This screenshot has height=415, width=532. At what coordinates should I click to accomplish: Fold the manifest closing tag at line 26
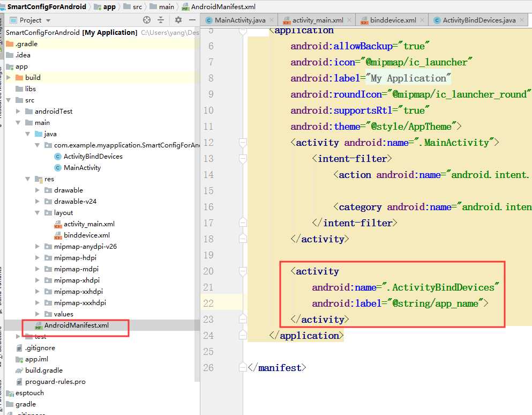[243, 367]
